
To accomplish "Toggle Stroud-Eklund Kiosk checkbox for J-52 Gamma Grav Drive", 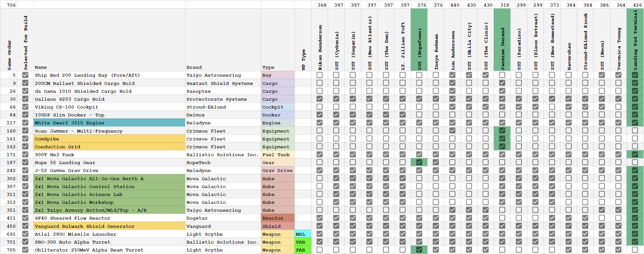I will click(585, 170).
